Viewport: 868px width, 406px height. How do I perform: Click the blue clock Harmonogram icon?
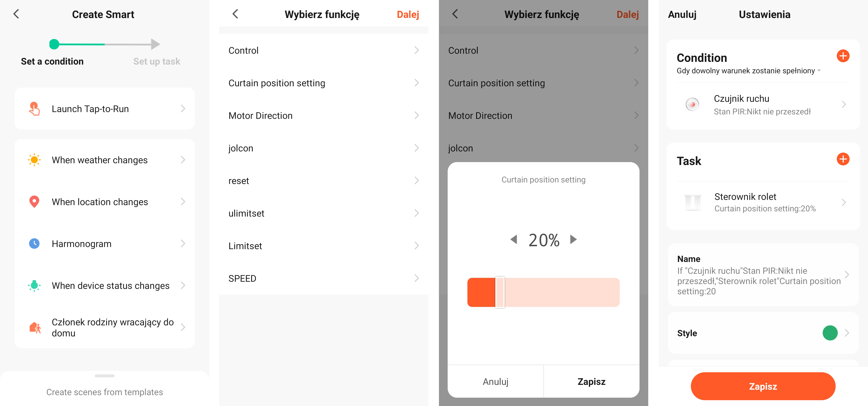point(34,244)
